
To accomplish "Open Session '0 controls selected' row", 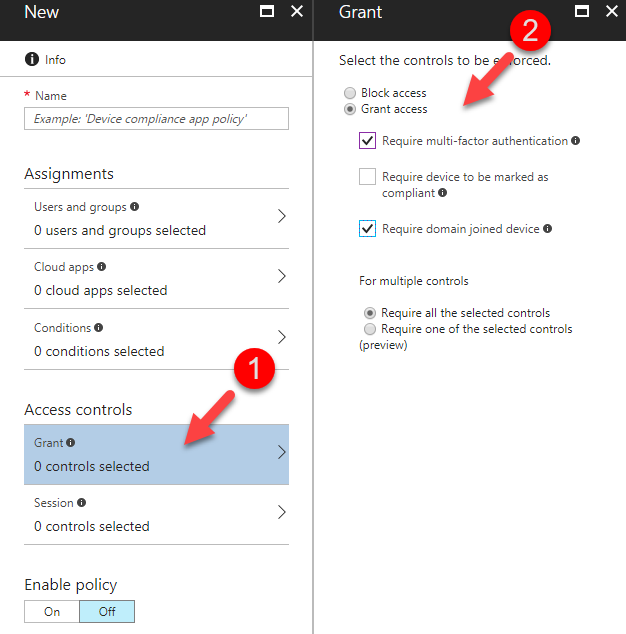I will click(x=156, y=515).
